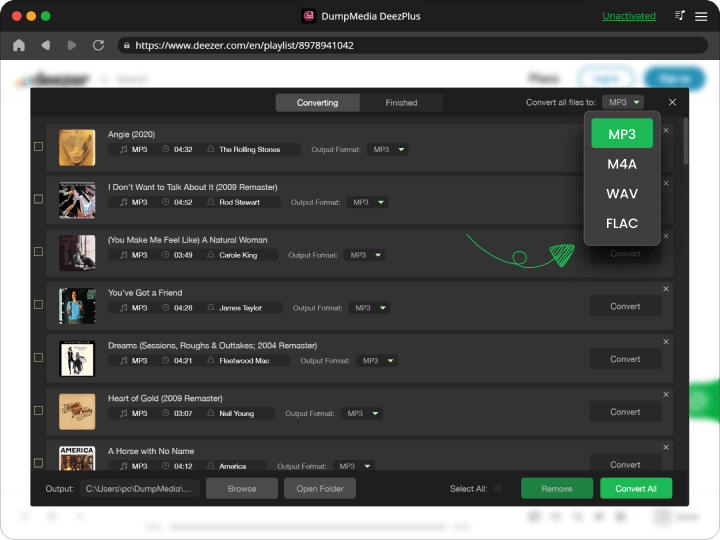Click the green Remove button
720x540 pixels.
coord(557,489)
